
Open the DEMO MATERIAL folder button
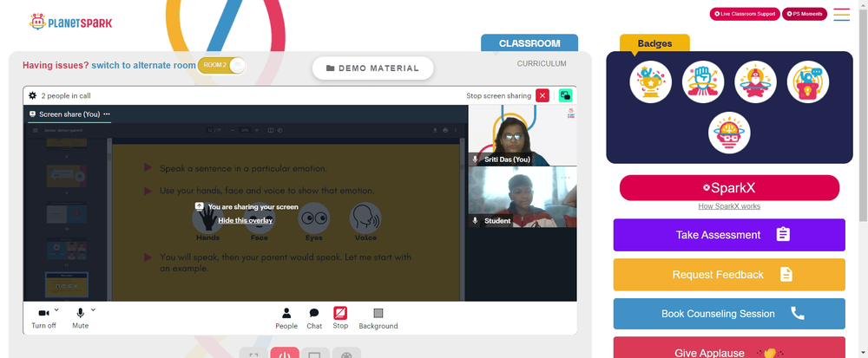372,68
